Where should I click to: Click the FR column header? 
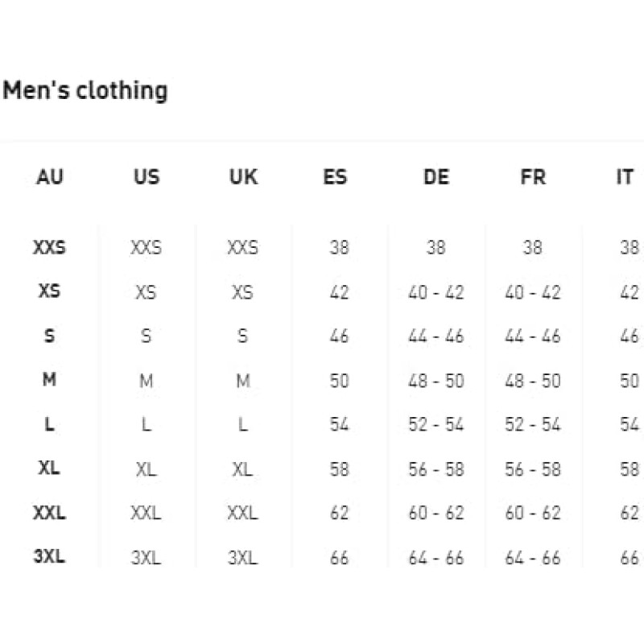click(533, 177)
